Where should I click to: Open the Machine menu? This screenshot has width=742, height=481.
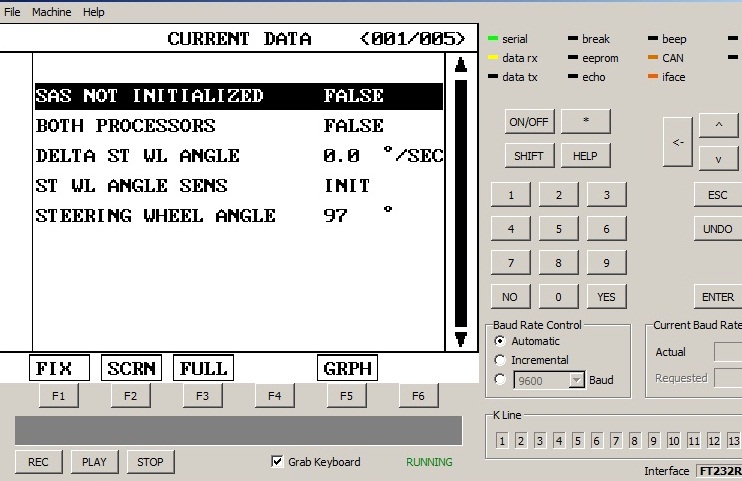pyautogui.click(x=51, y=12)
